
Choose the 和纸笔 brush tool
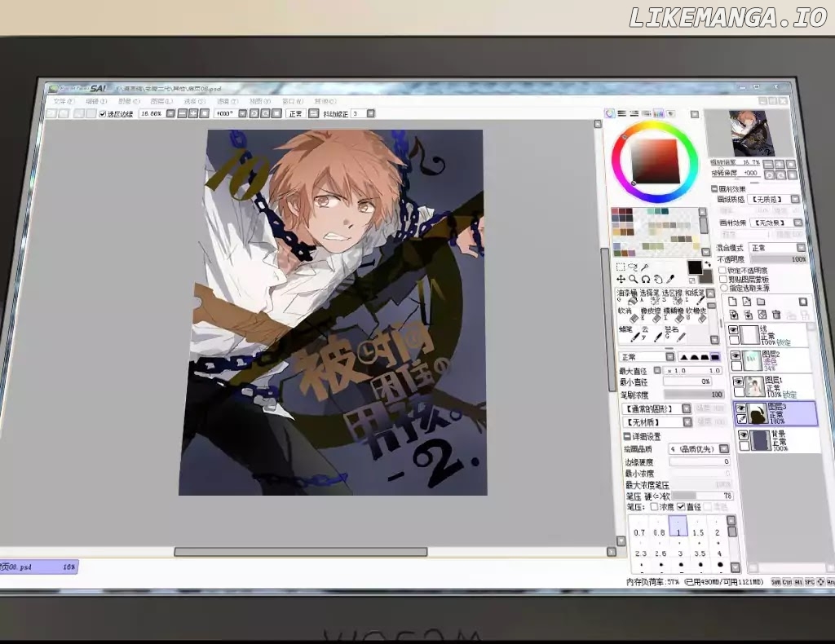click(x=695, y=297)
